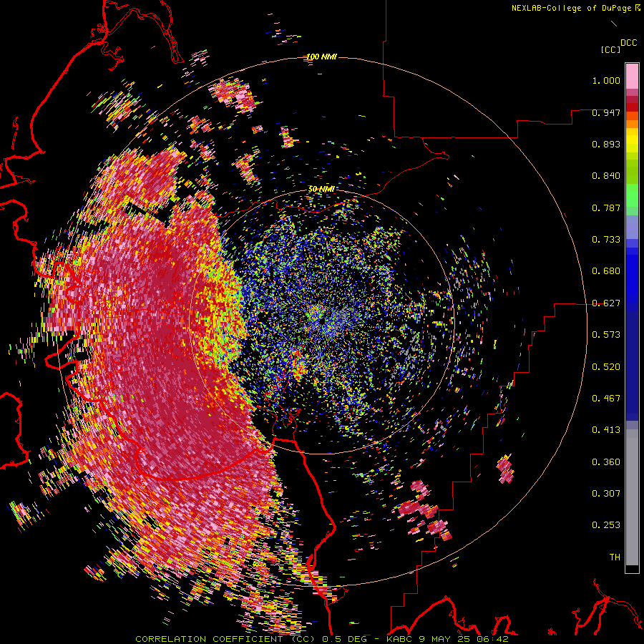This screenshot has height=644, width=644.
Task: Click the NEXLAB-College of DuPage label
Action: (571, 8)
